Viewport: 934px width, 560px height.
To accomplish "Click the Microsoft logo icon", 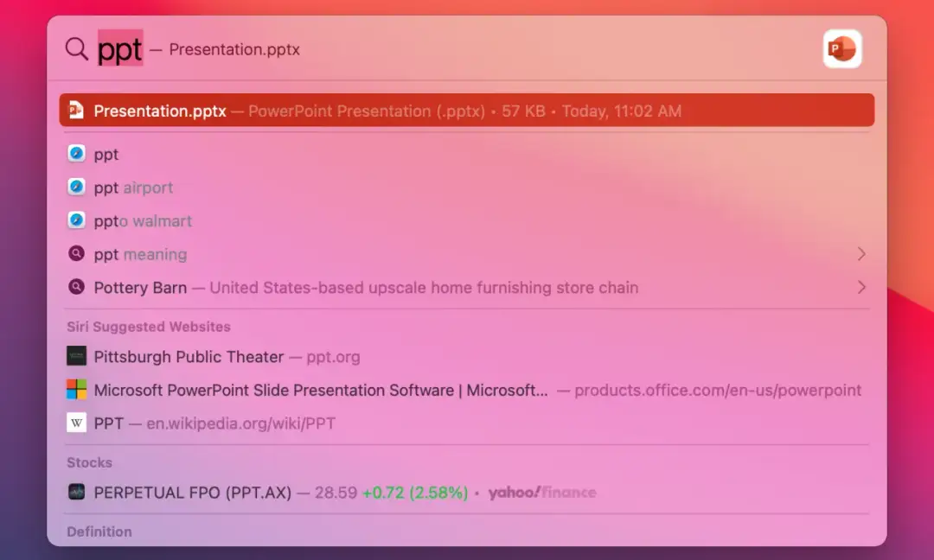I will coord(77,390).
